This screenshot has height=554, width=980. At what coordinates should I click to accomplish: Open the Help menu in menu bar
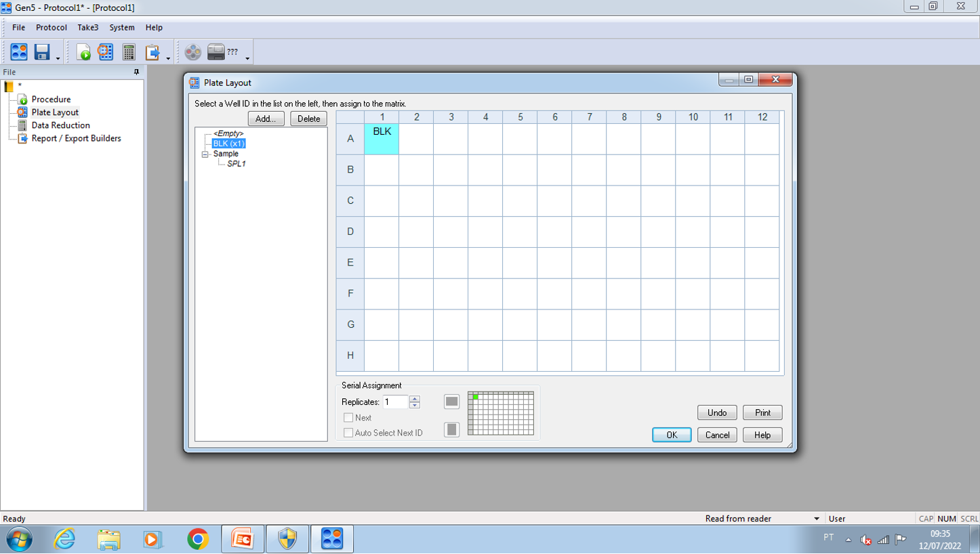coord(154,28)
